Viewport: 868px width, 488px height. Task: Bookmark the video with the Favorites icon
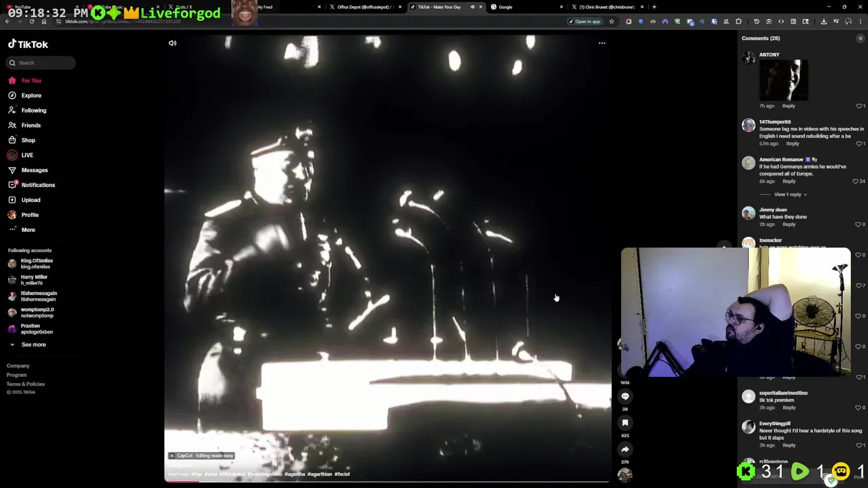click(x=625, y=423)
